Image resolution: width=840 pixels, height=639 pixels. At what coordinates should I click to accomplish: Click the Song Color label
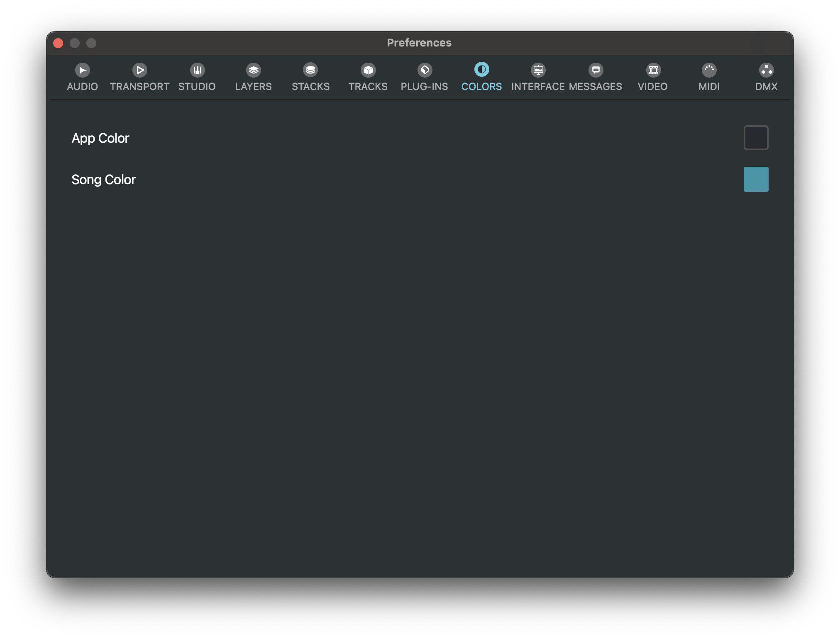click(104, 180)
